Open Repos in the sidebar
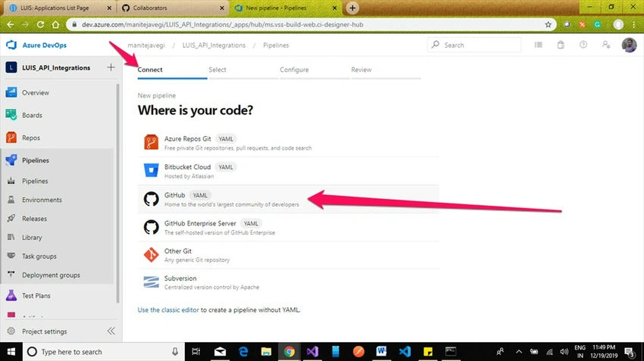The image size is (644, 361). coord(31,138)
